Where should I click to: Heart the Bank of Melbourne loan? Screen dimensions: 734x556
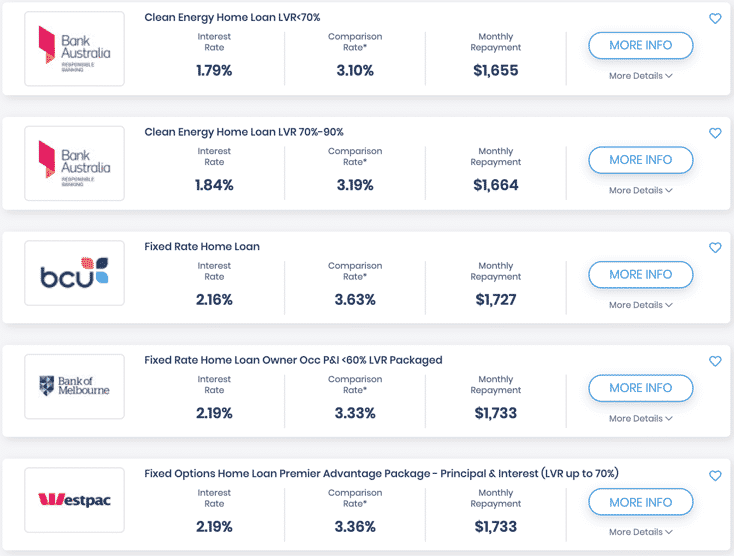click(715, 362)
